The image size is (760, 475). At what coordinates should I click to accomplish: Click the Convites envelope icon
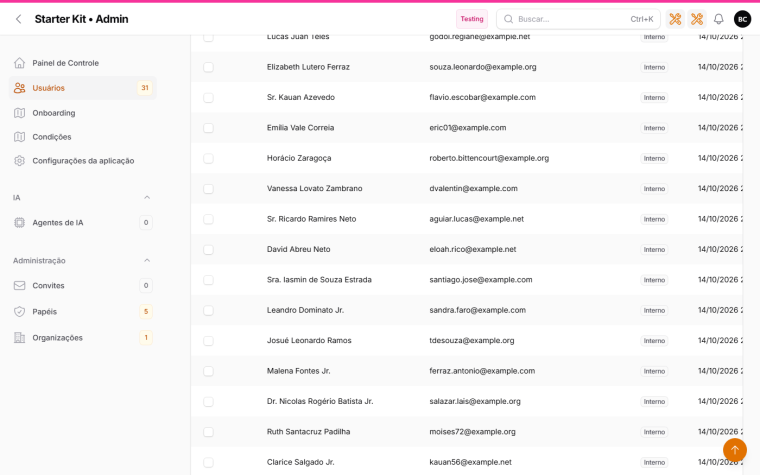[x=19, y=285]
